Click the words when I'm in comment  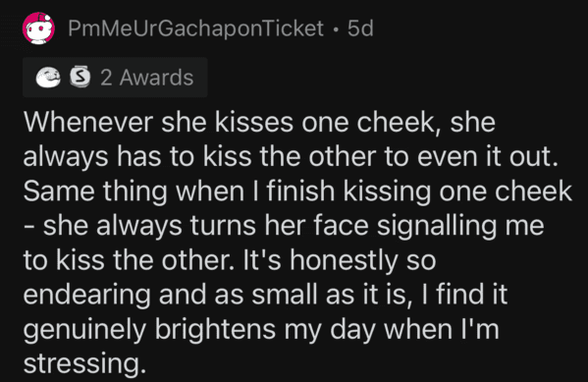[x=442, y=330]
